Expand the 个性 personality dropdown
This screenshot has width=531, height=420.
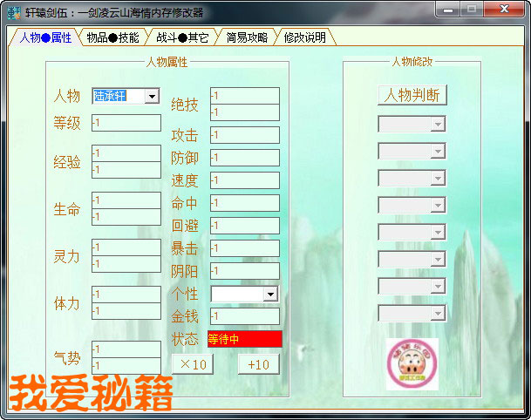(270, 295)
